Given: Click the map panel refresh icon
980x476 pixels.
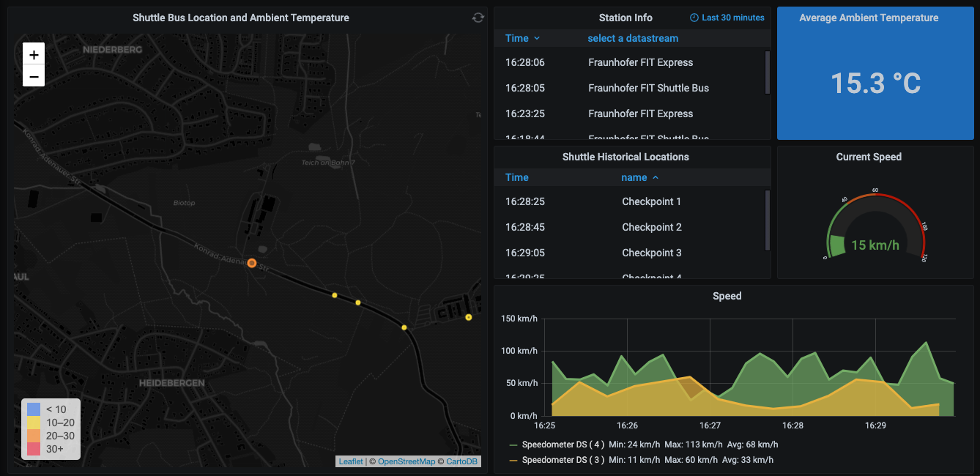Looking at the screenshot, I should tap(478, 18).
